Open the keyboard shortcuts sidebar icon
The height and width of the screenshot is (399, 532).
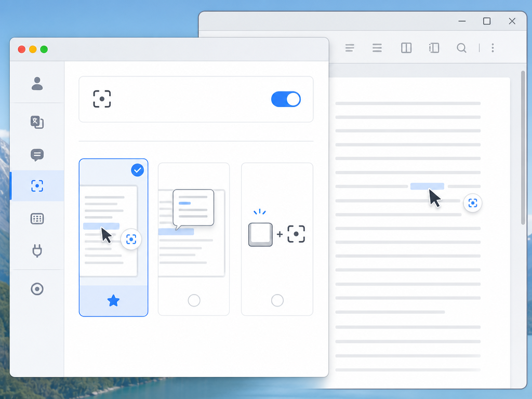37,219
